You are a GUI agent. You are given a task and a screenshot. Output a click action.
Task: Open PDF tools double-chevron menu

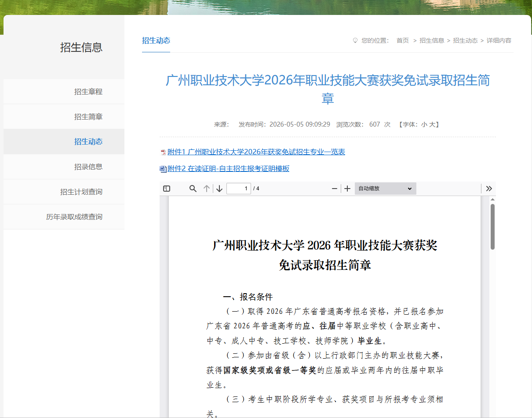click(489, 189)
